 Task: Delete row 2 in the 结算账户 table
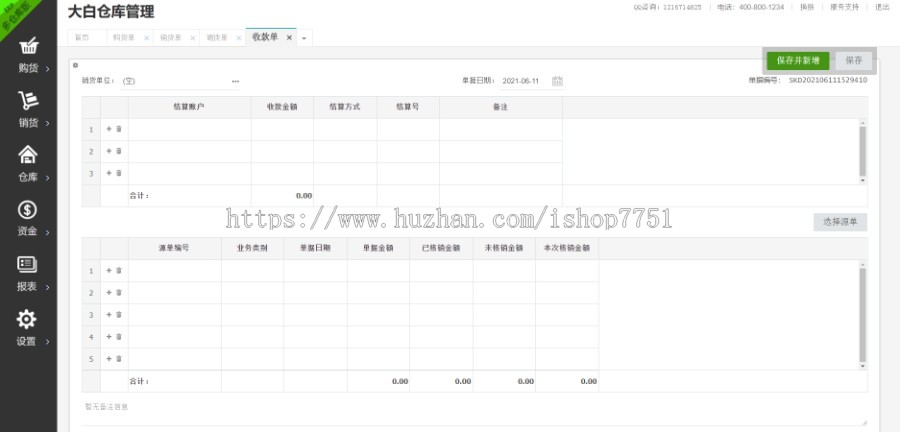pos(119,151)
